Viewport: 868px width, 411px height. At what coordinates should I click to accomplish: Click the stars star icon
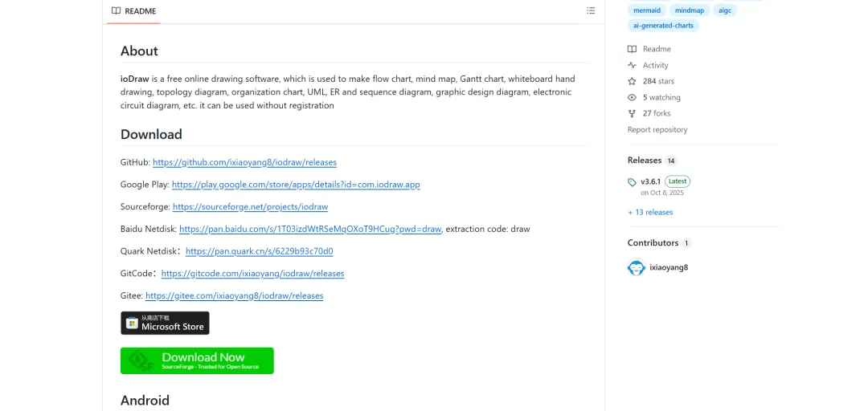click(x=633, y=81)
